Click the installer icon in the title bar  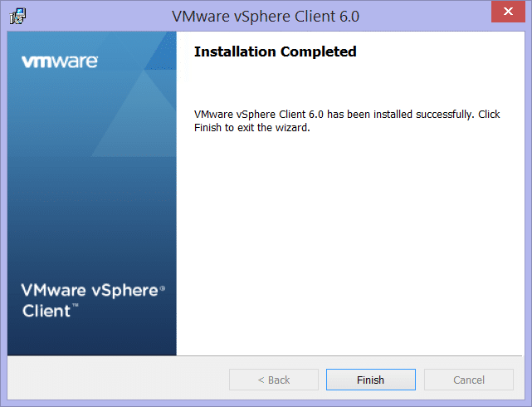tap(17, 16)
